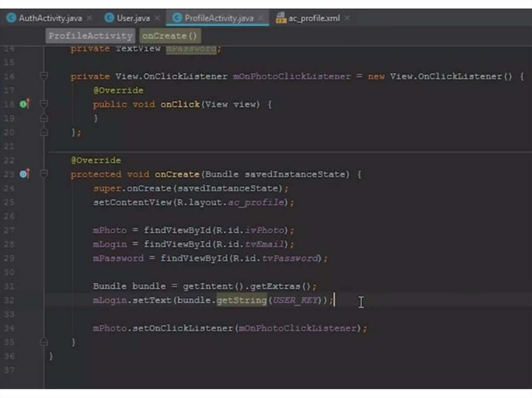Click USER_KEY constant on line 32
This screenshot has width=532, height=398.
[296, 300]
